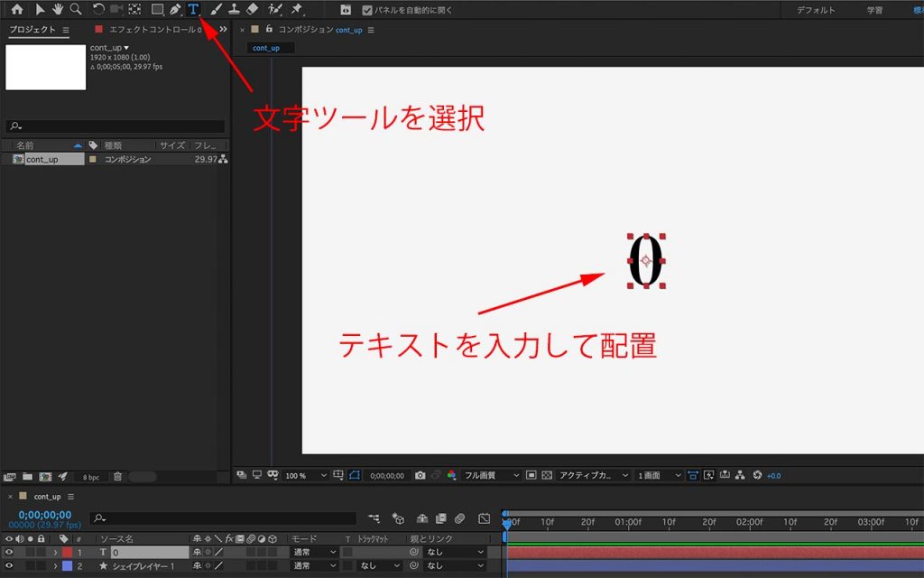This screenshot has height=578, width=924.
Task: Switch to エフェクトコントロール tab
Action: [x=154, y=30]
